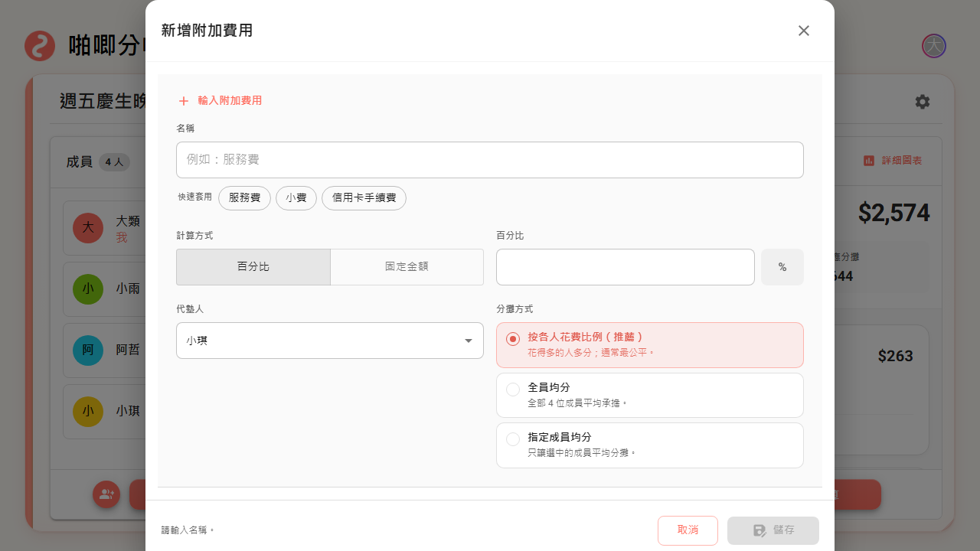
Task: Click the 請輸入名稱。 hint text
Action: [188, 530]
